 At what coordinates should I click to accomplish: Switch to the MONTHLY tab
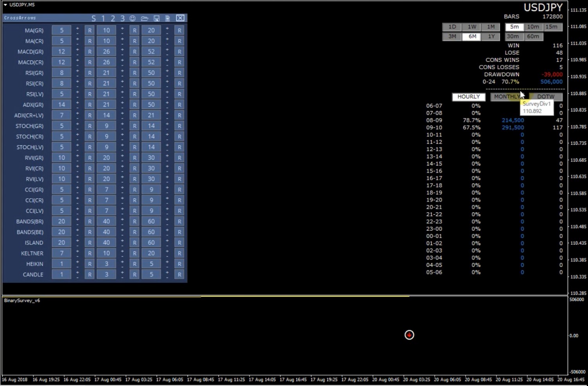click(x=507, y=97)
